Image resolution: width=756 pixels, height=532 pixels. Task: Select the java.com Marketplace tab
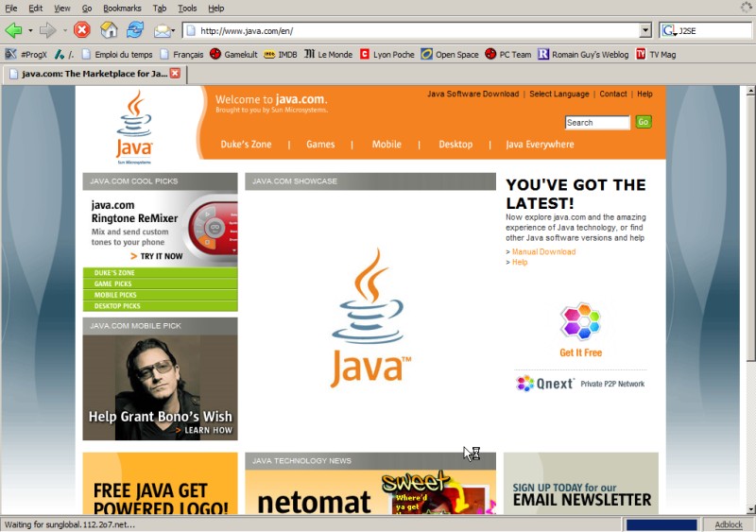94,74
